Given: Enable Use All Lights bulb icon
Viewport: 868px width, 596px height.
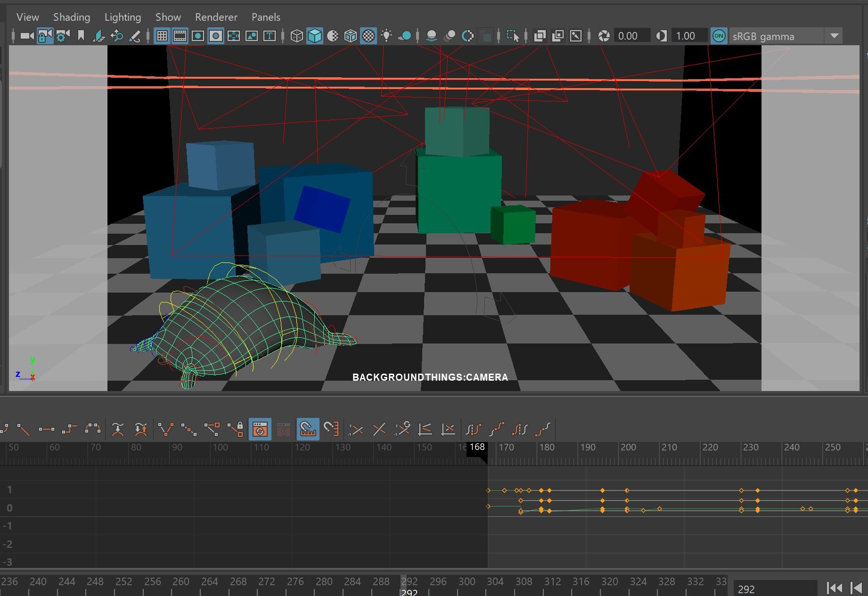Looking at the screenshot, I should point(386,36).
